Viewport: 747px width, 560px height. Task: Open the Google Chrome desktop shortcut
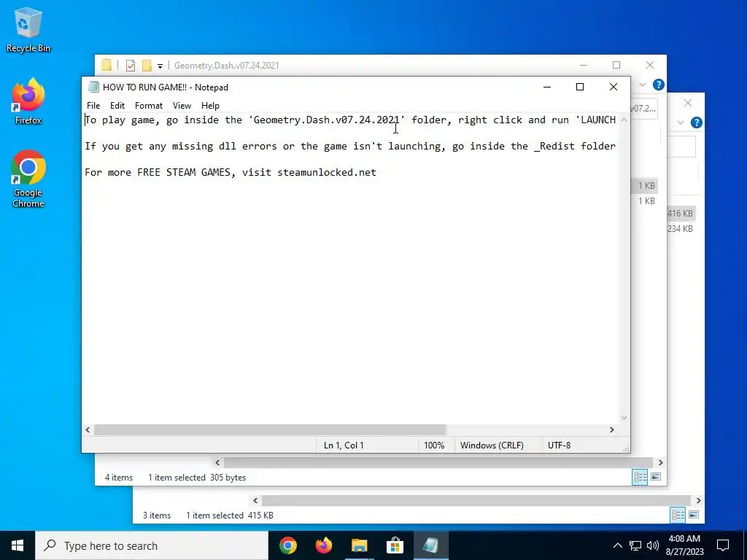coord(28,179)
